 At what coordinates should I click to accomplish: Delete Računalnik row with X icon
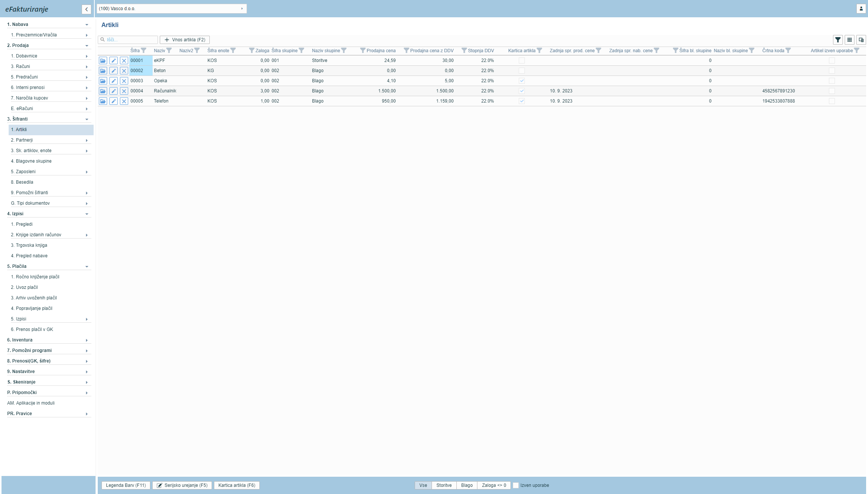click(x=124, y=91)
